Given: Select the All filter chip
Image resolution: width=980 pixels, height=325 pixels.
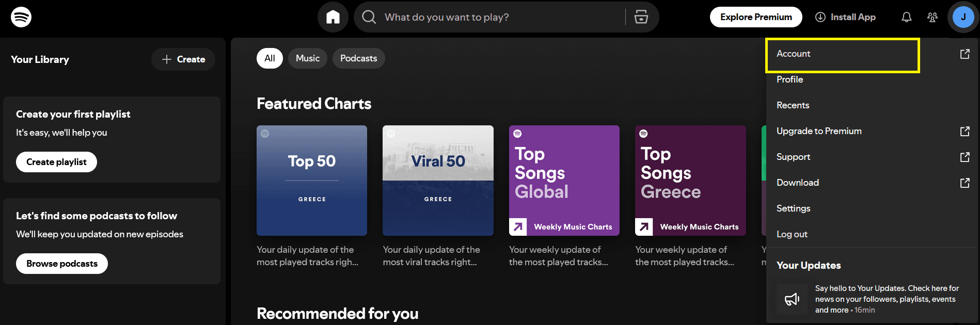Looking at the screenshot, I should pos(270,58).
